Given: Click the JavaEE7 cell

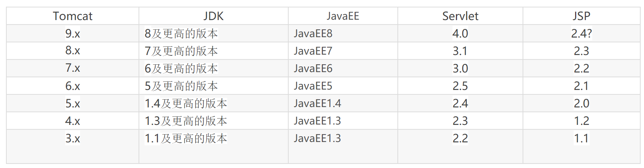Looking at the screenshot, I should (313, 51).
